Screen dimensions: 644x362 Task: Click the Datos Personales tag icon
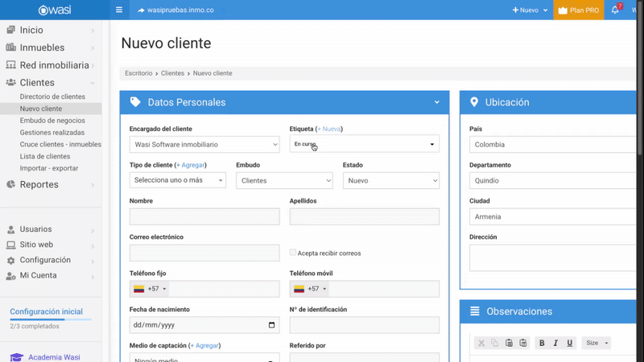pos(135,102)
